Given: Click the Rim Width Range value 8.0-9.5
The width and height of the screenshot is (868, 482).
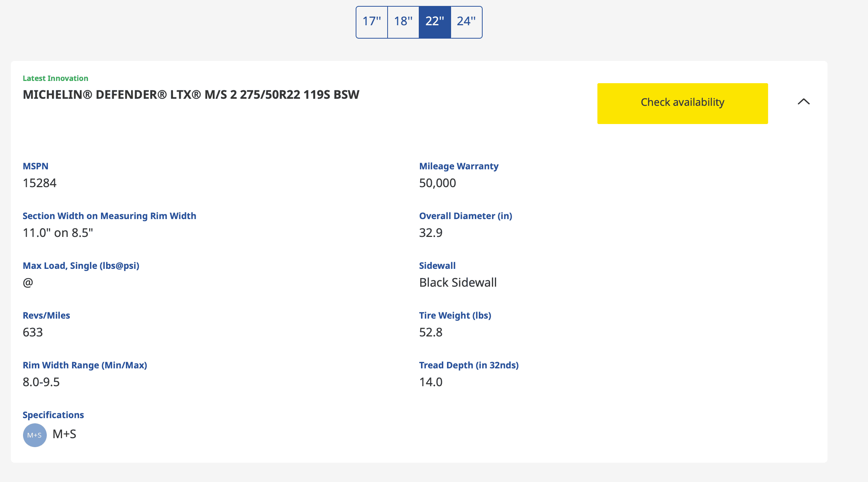Looking at the screenshot, I should [x=41, y=382].
